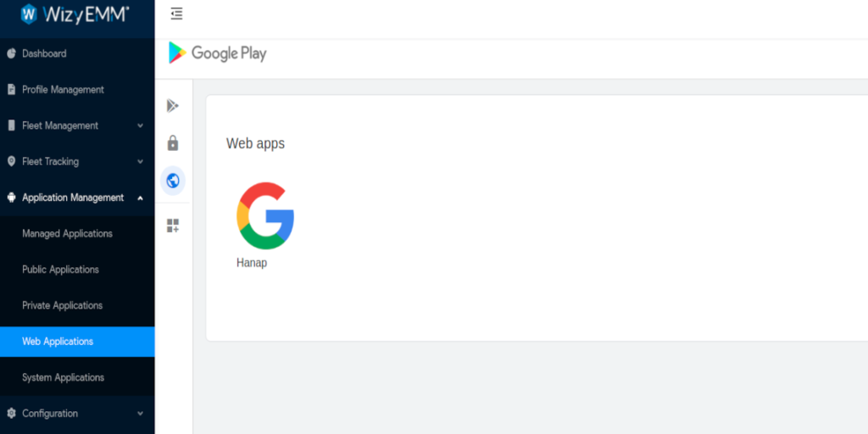This screenshot has height=434, width=868.
Task: Click the Hanap app name label
Action: click(252, 263)
